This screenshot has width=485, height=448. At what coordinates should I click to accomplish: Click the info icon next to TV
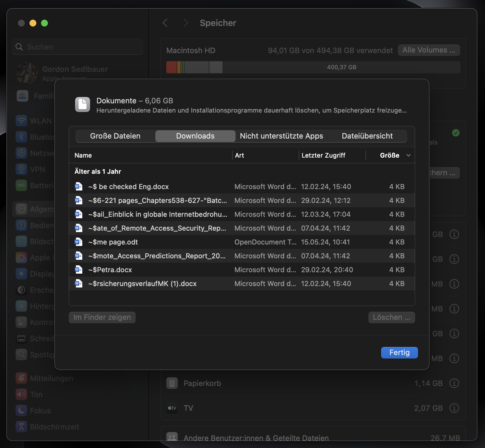(x=454, y=408)
